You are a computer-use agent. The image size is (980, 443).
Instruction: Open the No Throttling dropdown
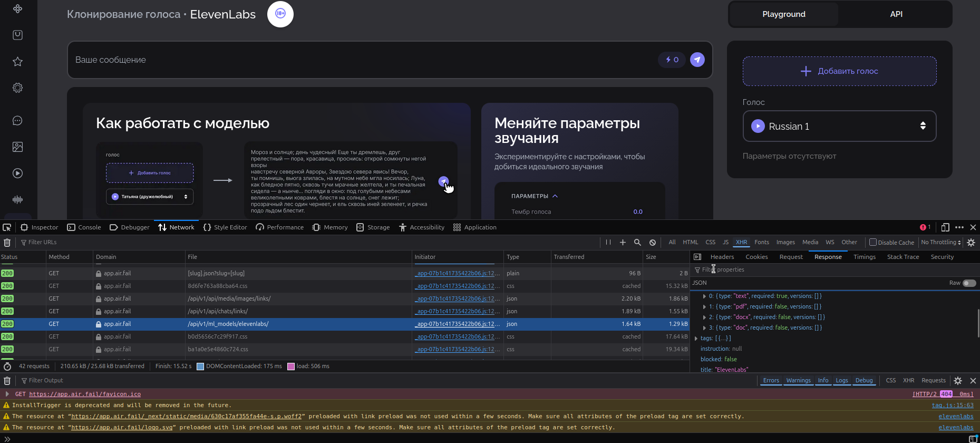[941, 243]
